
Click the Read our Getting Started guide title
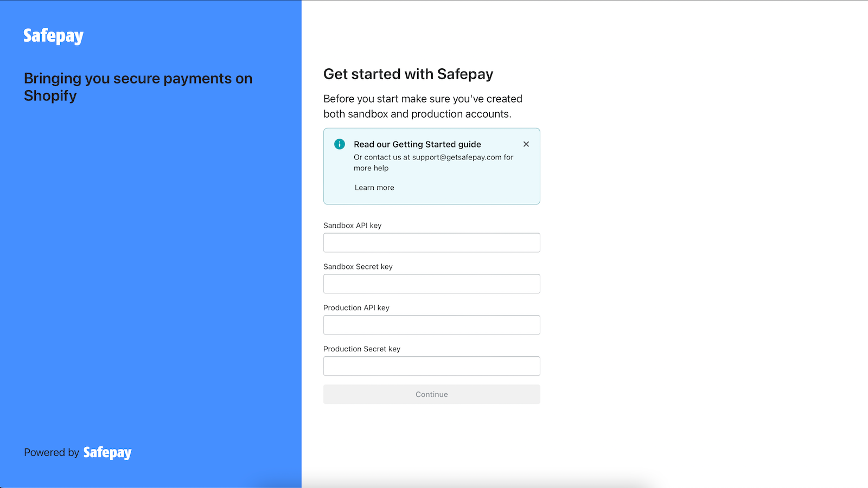pyautogui.click(x=418, y=144)
